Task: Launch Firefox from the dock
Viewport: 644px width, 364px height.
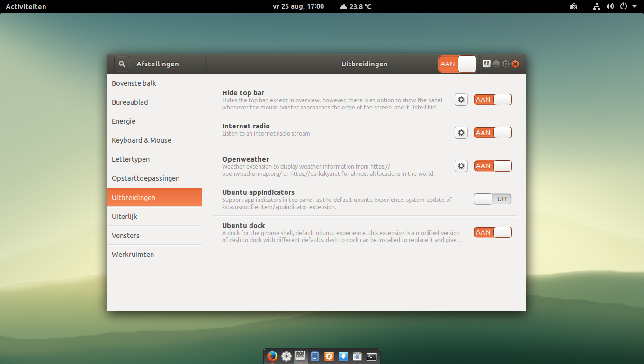Action: [272, 356]
